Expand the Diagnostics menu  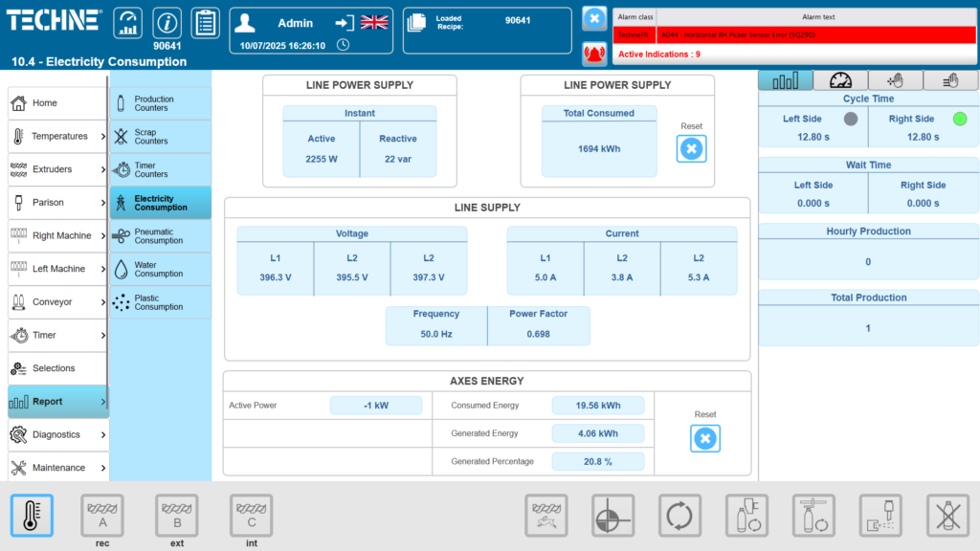pos(57,434)
